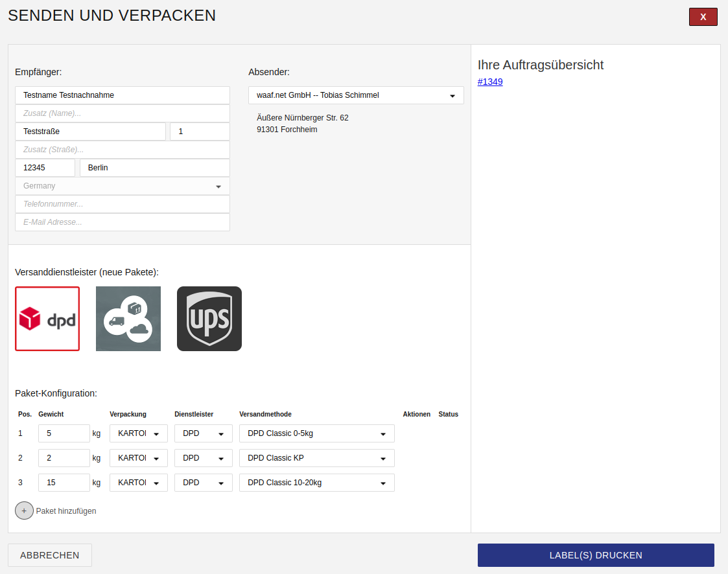This screenshot has width=728, height=574.
Task: Click the Verpackung column header
Action: click(x=128, y=414)
